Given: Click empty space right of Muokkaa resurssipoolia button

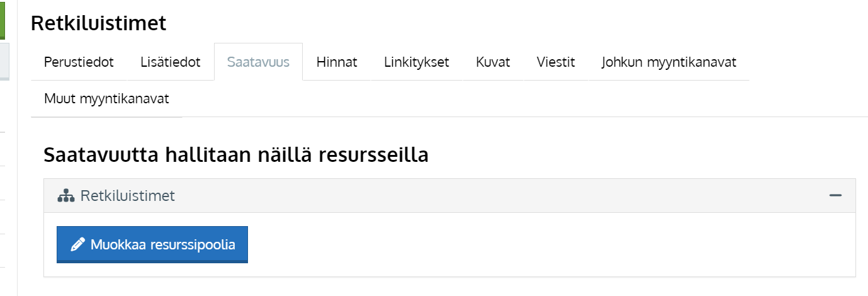Looking at the screenshot, I should click(504, 245).
